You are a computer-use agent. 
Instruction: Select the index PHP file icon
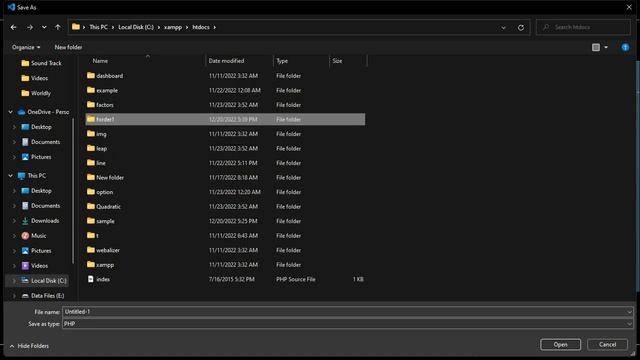(x=91, y=279)
